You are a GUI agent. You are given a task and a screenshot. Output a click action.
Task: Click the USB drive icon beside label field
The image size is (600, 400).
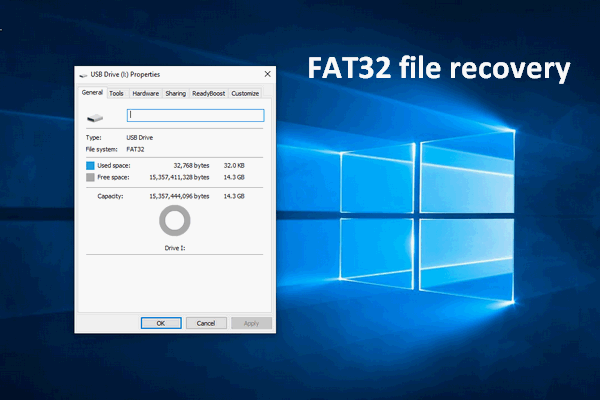[x=95, y=118]
